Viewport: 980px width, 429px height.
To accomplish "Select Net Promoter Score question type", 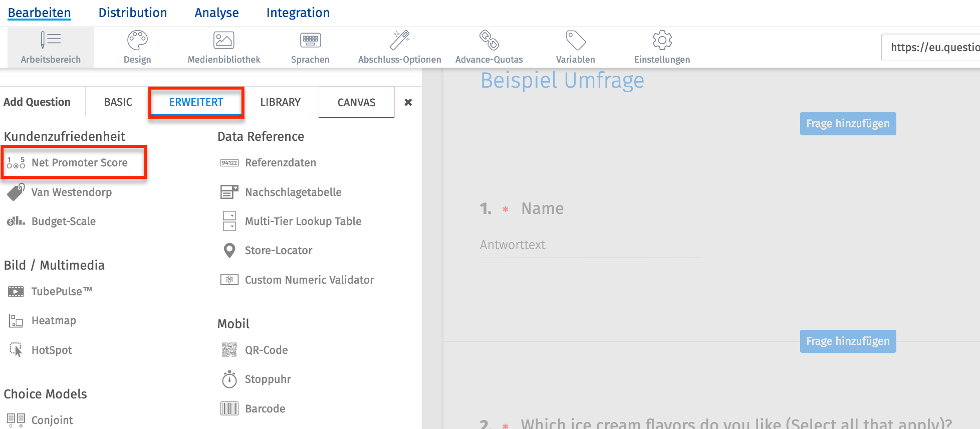I will pyautogui.click(x=79, y=163).
